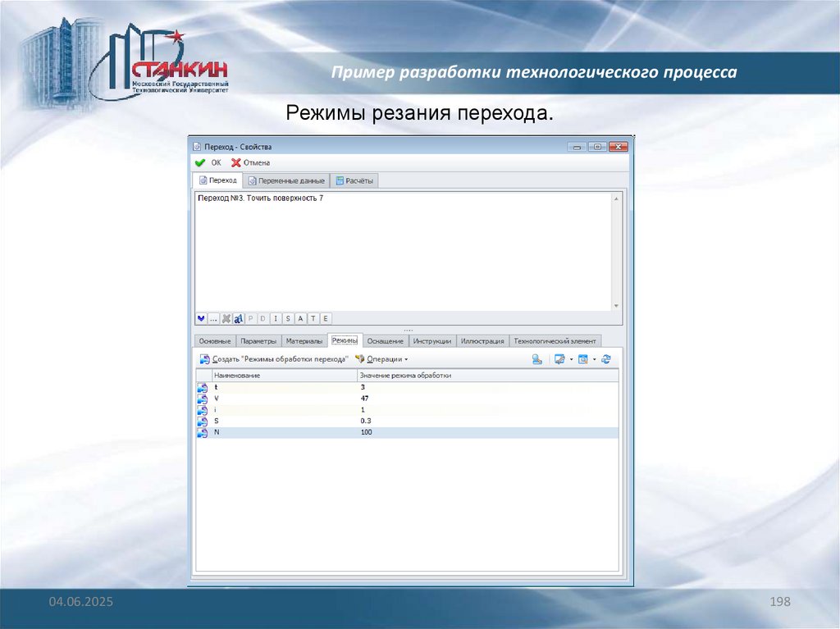Click the icon of row t
Screen dimensions: 840x629
(x=203, y=388)
